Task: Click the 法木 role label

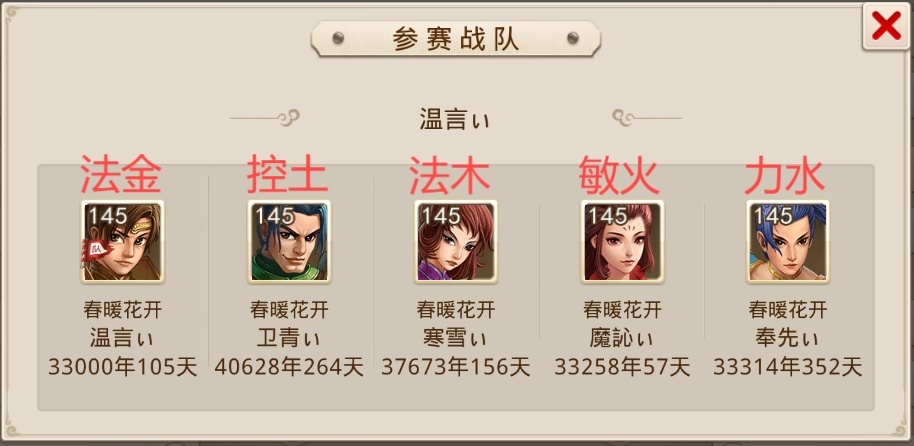Action: pyautogui.click(x=449, y=174)
